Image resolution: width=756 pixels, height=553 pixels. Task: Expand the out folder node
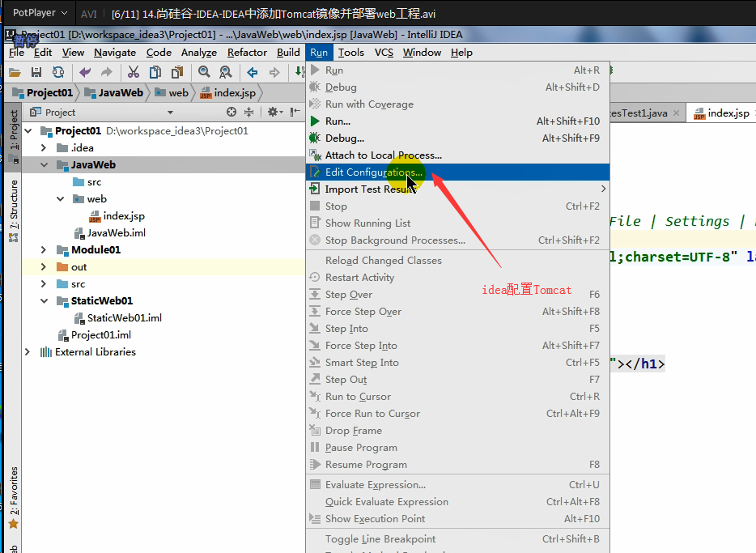44,266
